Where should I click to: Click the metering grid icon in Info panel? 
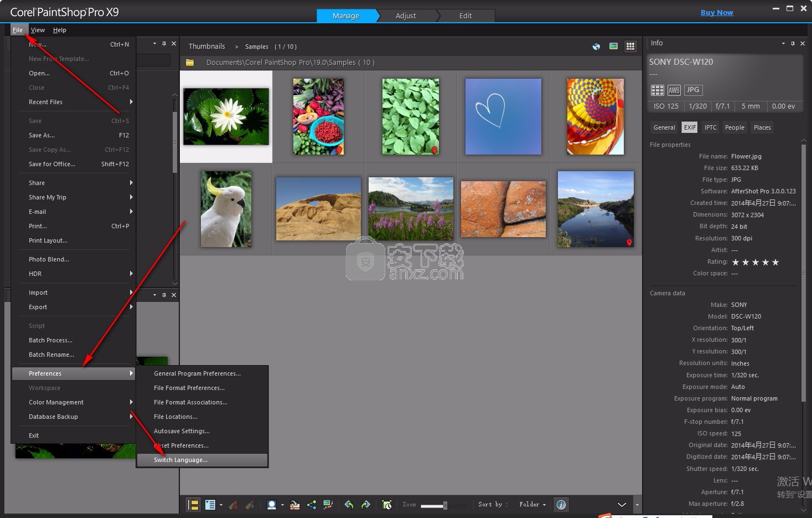(657, 90)
